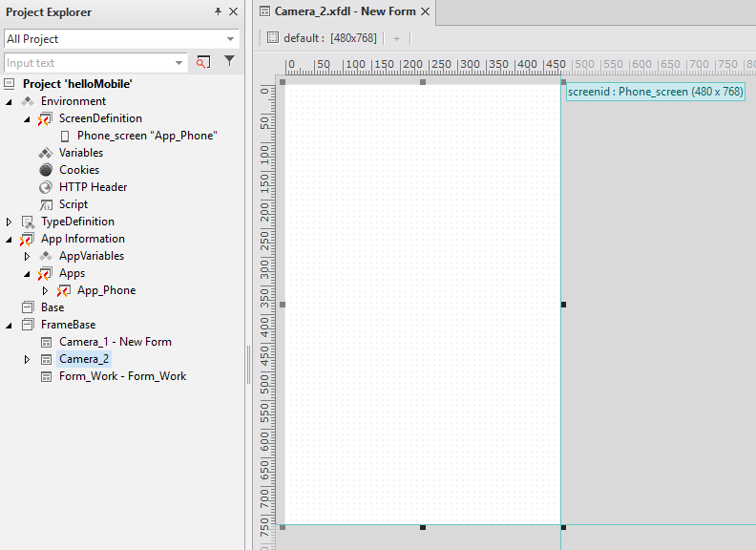
Task: Click the form's right-middle resize handle
Action: (x=563, y=305)
